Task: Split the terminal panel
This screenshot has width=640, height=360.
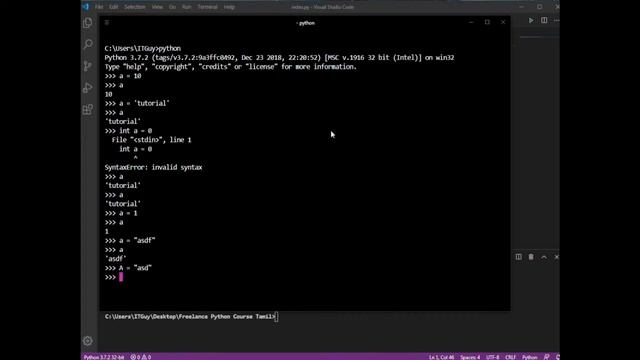Action: coord(518,257)
